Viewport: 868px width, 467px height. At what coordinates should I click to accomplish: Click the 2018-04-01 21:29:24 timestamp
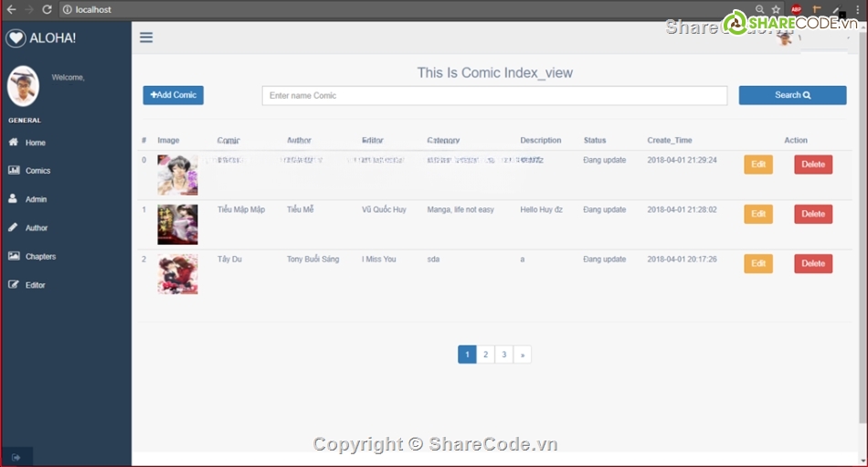click(x=682, y=160)
